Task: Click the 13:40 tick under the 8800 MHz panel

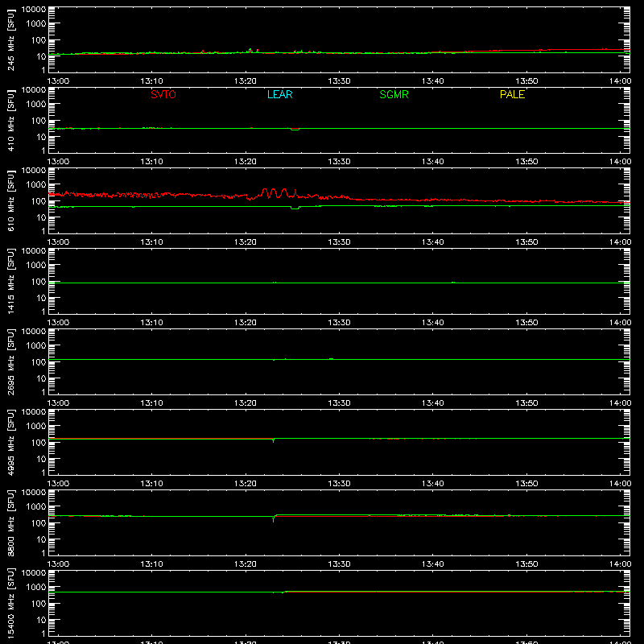Action: click(x=433, y=564)
